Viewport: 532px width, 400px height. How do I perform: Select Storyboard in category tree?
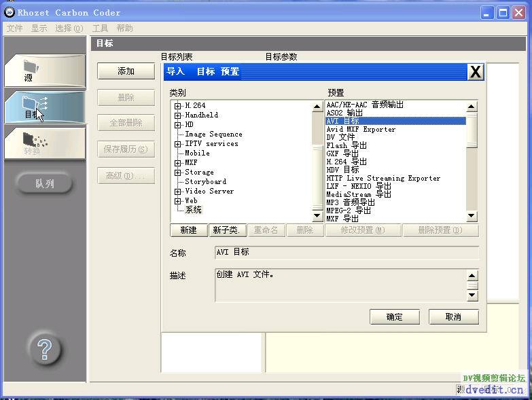coord(206,182)
